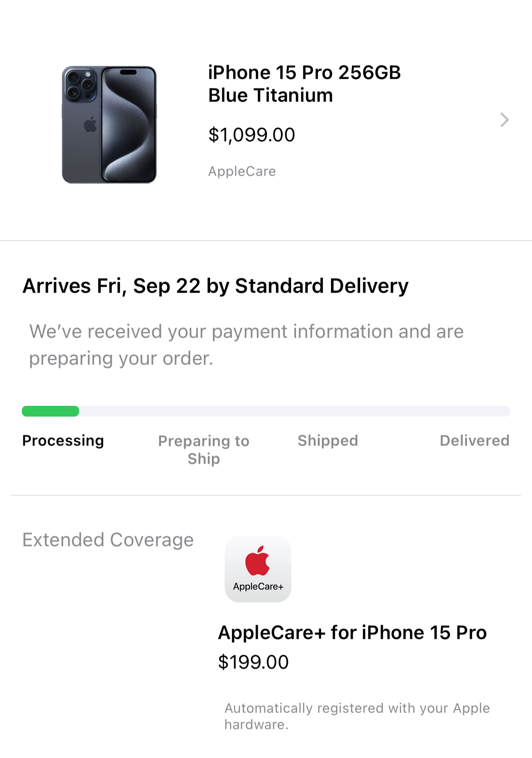Open AppleCare+ for iPhone 15 Pro

(x=352, y=633)
